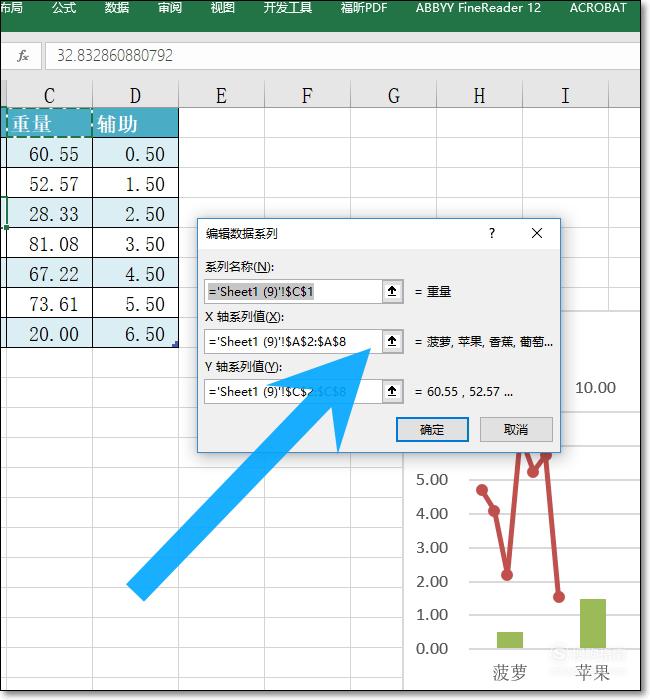The width and height of the screenshot is (650, 700).
Task: Select column H header
Action: [x=479, y=95]
